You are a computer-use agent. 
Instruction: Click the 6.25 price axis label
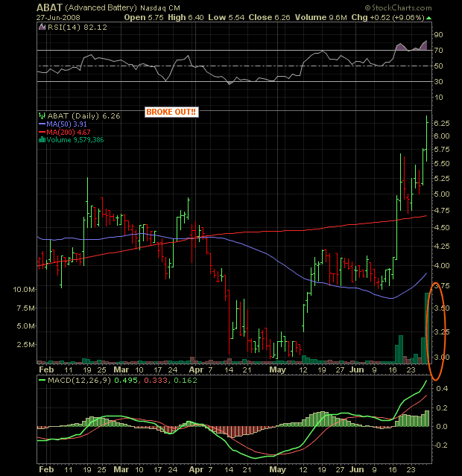442,123
